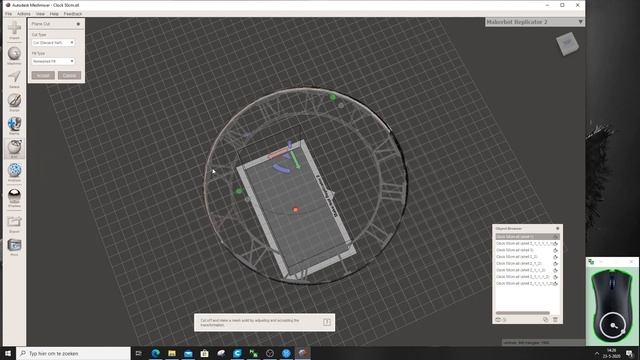This screenshot has height=360, width=640.
Task: Toggle visibility of the (shell 2_2) object
Action: (556, 257)
